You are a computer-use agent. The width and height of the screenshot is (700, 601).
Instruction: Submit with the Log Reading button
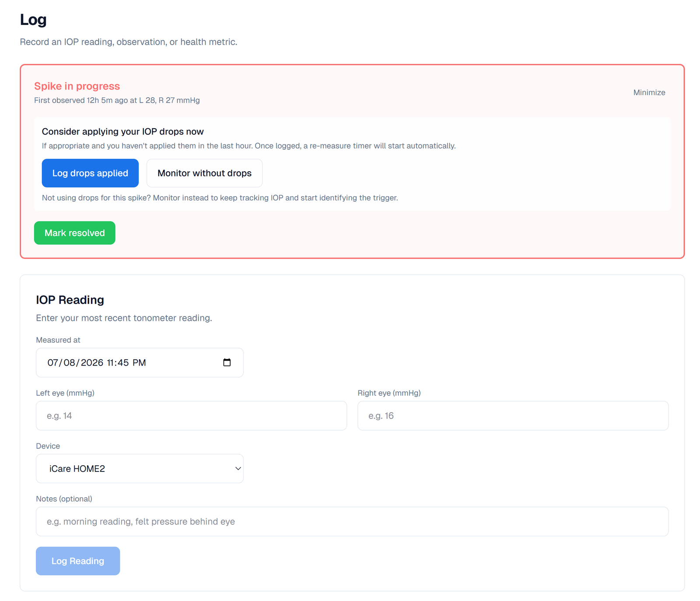coord(78,561)
